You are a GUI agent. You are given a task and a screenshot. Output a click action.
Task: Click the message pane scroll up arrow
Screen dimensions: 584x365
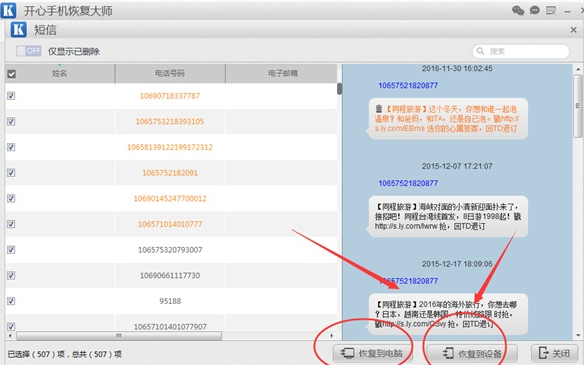click(x=578, y=69)
